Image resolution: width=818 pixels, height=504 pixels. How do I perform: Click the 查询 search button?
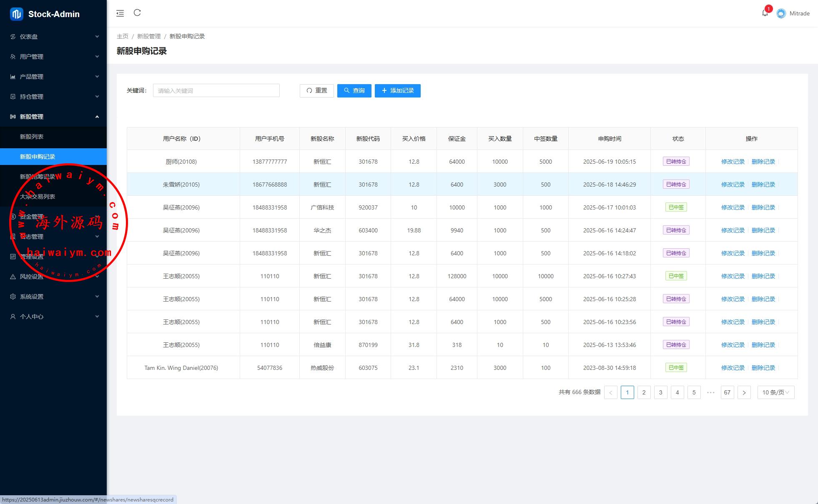(354, 90)
